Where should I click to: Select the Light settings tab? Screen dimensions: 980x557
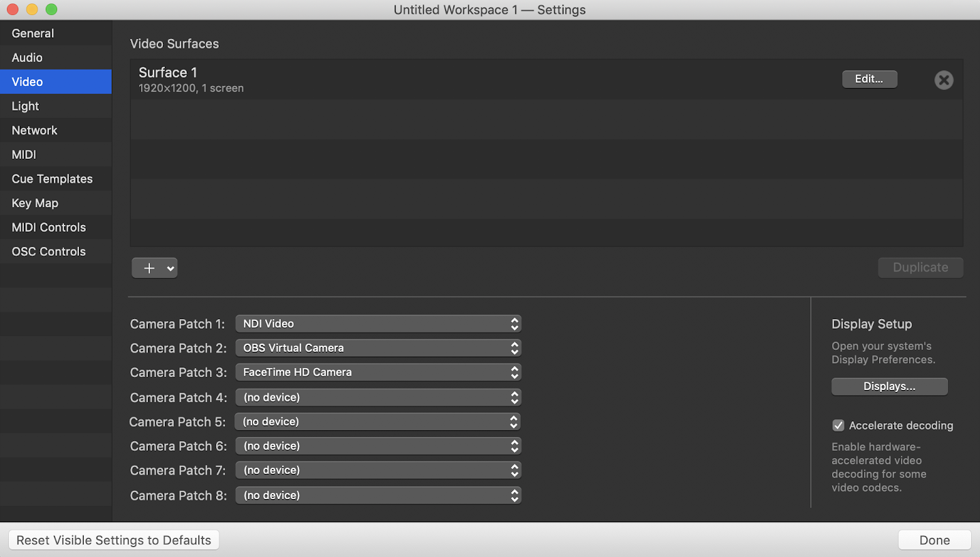25,106
